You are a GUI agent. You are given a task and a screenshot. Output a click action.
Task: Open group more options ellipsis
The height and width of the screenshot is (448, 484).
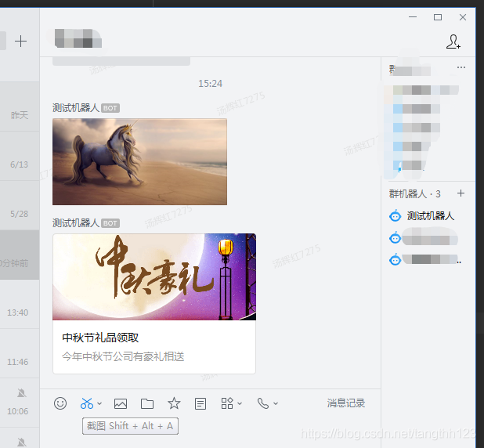461,67
